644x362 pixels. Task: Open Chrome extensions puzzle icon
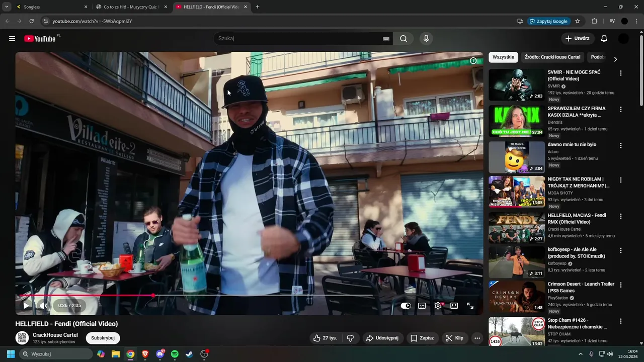(x=595, y=21)
